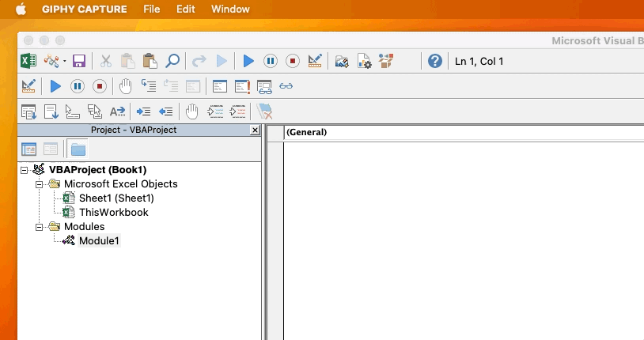Select Sheet1 (Sheet1) in the project tree

tap(116, 198)
